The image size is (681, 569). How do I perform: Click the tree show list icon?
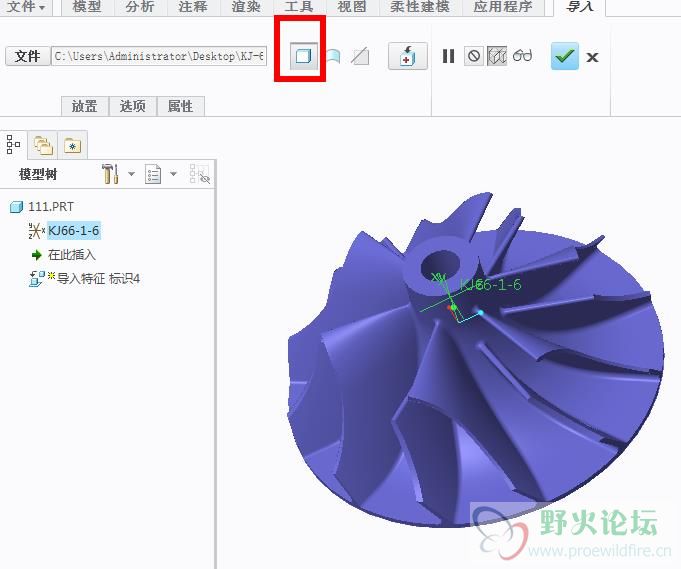click(153, 174)
